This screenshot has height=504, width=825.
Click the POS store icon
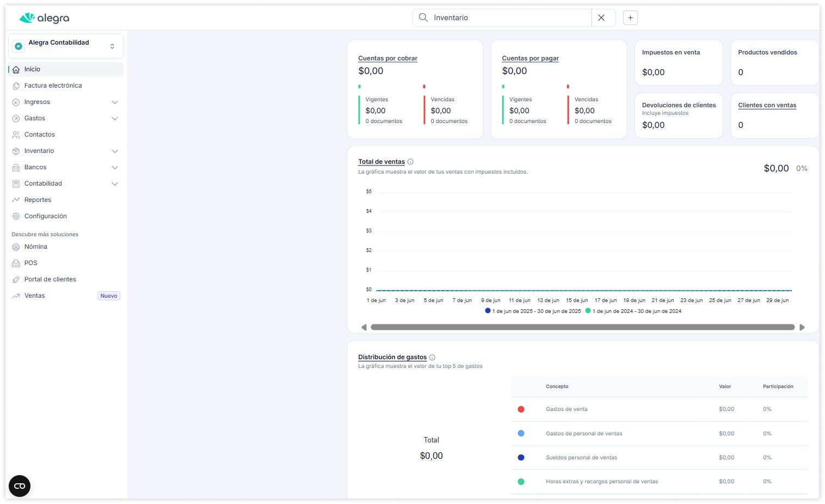[16, 263]
